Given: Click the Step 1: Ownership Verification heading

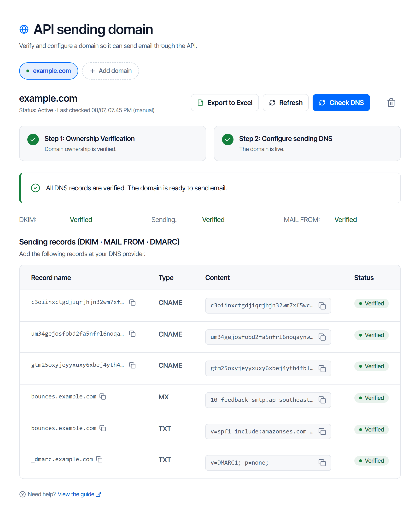Looking at the screenshot, I should point(89,139).
